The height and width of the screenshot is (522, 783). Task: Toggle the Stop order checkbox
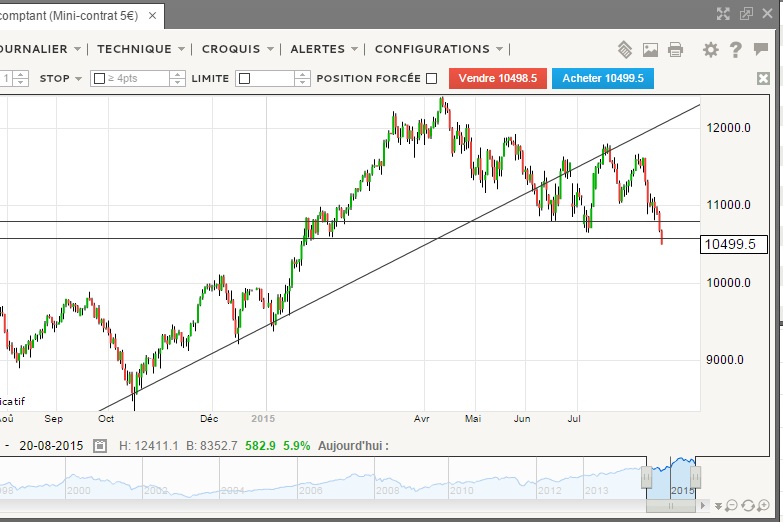tap(98, 78)
